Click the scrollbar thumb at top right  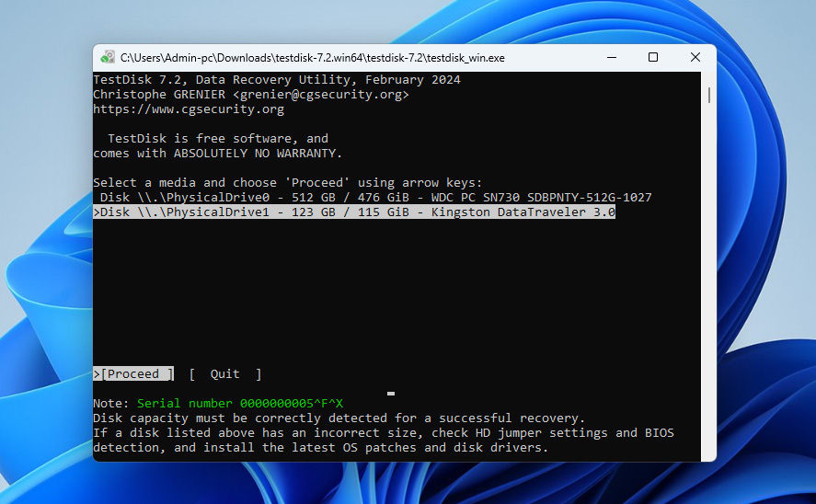(708, 96)
